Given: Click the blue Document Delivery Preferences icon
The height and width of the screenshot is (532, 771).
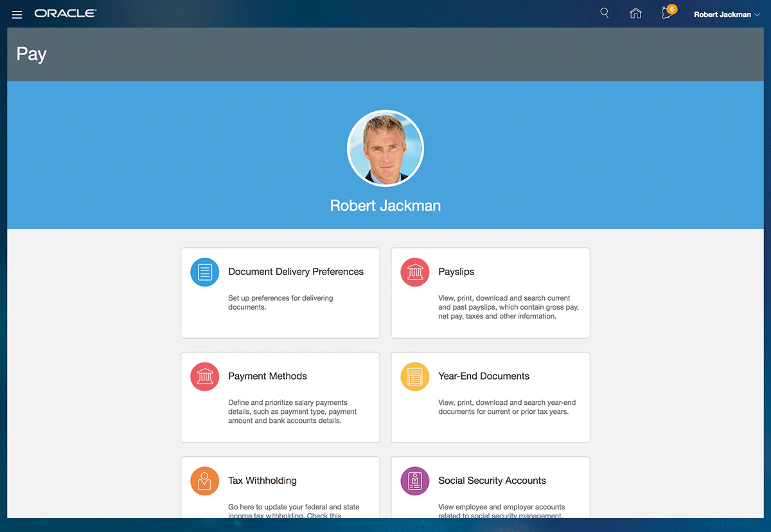Looking at the screenshot, I should [x=205, y=272].
